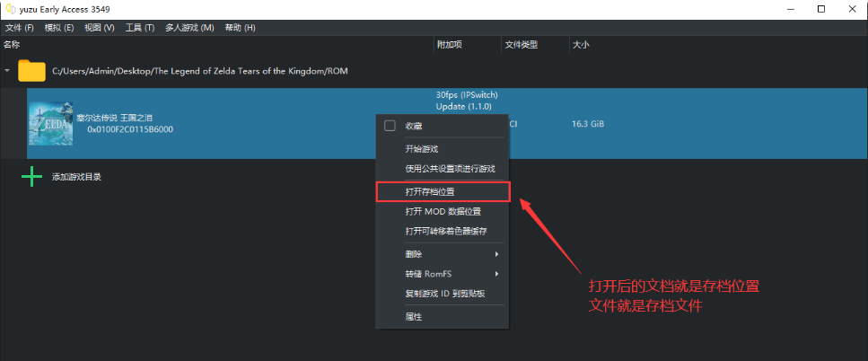
Task: Close the yuzu window
Action: [853, 9]
